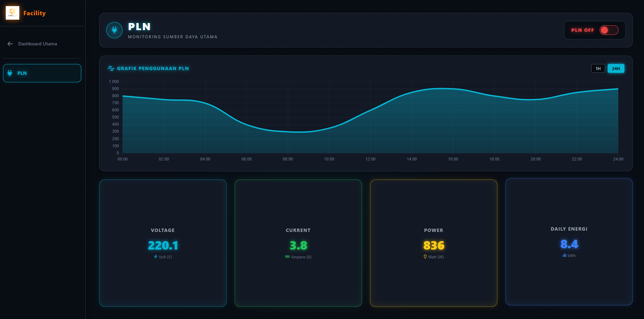The width and height of the screenshot is (644, 319).
Task: Select the 24H chart range
Action: (616, 68)
